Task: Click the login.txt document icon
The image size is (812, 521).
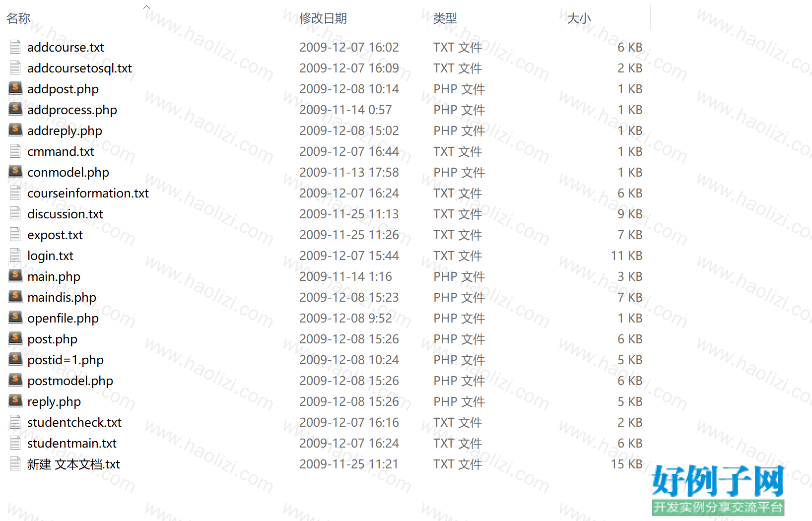Action: pos(15,255)
